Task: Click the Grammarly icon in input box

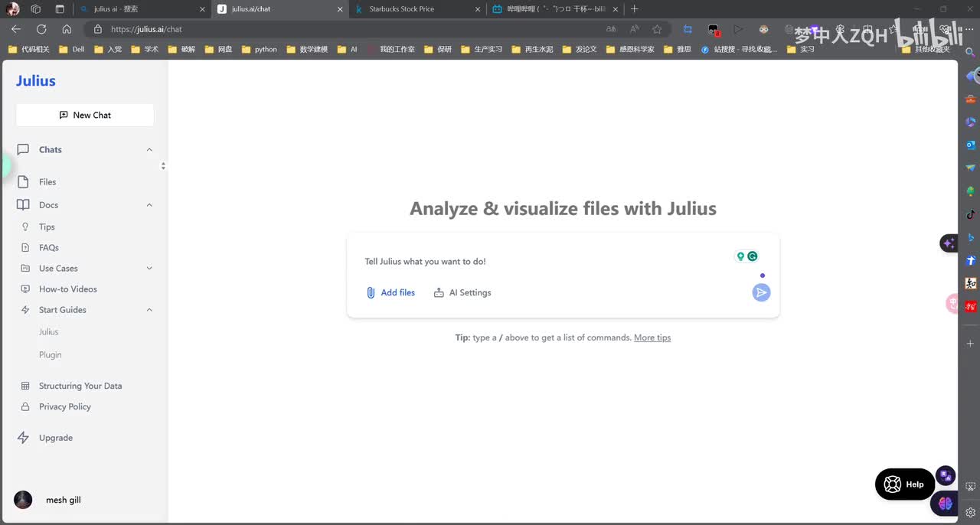Action: (x=753, y=256)
